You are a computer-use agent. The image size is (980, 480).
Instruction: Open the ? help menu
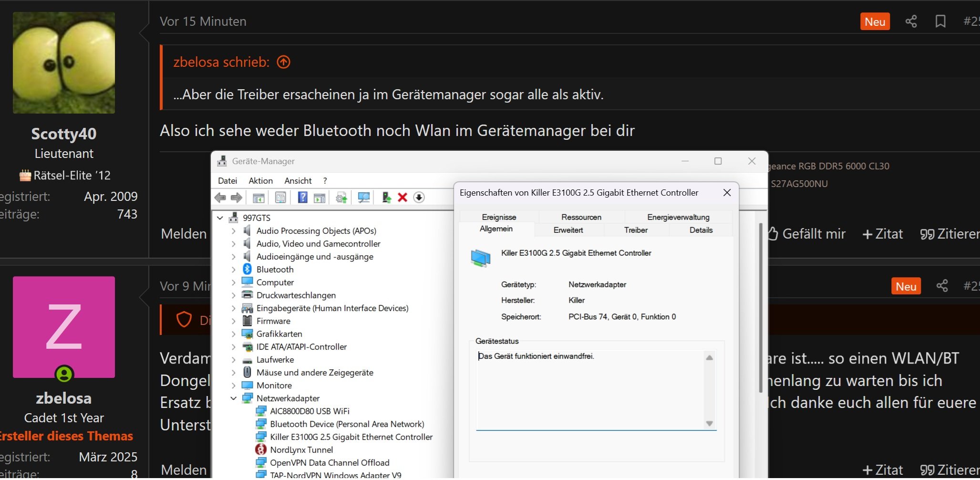point(325,181)
